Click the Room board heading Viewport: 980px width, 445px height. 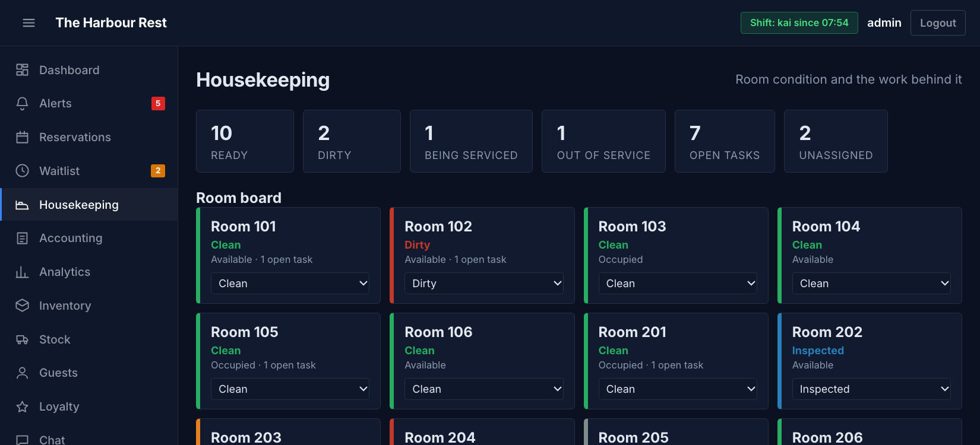coord(239,198)
